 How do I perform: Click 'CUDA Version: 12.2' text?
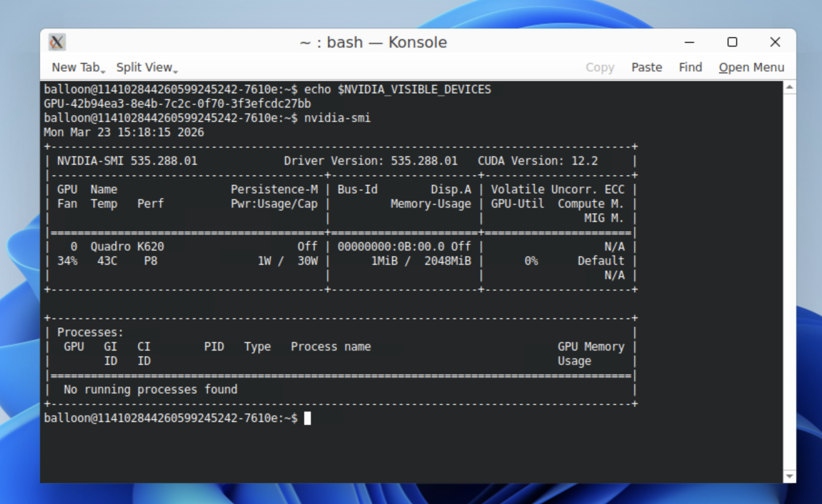538,161
